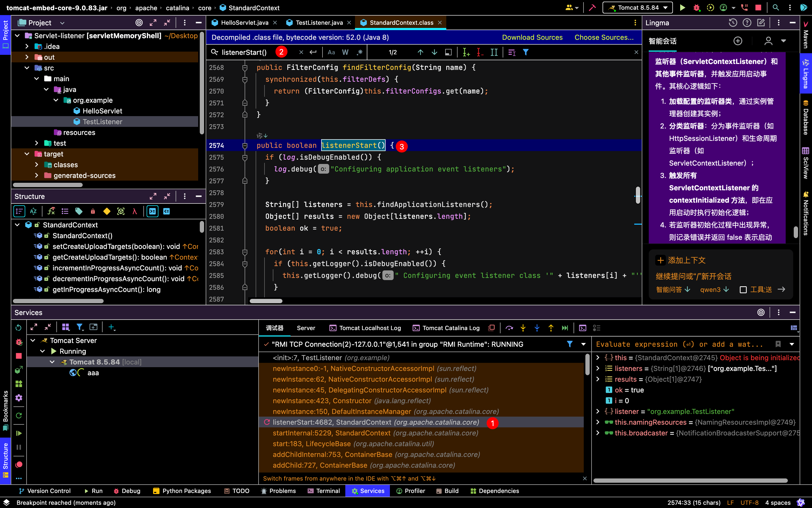Open Database side panel

coord(806,118)
